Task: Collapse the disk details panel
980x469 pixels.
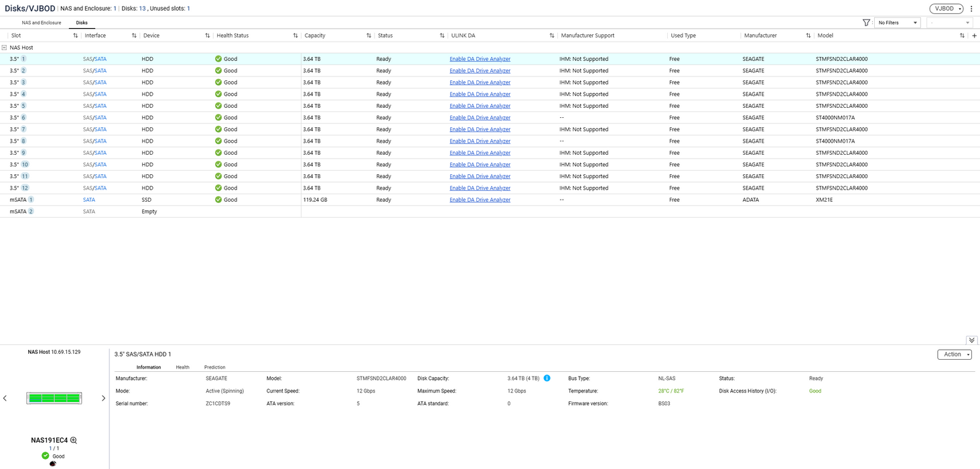Action: tap(971, 340)
